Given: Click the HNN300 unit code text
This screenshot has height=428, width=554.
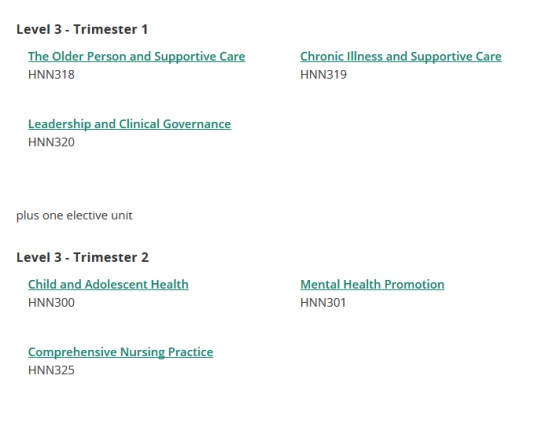Looking at the screenshot, I should [51, 303].
